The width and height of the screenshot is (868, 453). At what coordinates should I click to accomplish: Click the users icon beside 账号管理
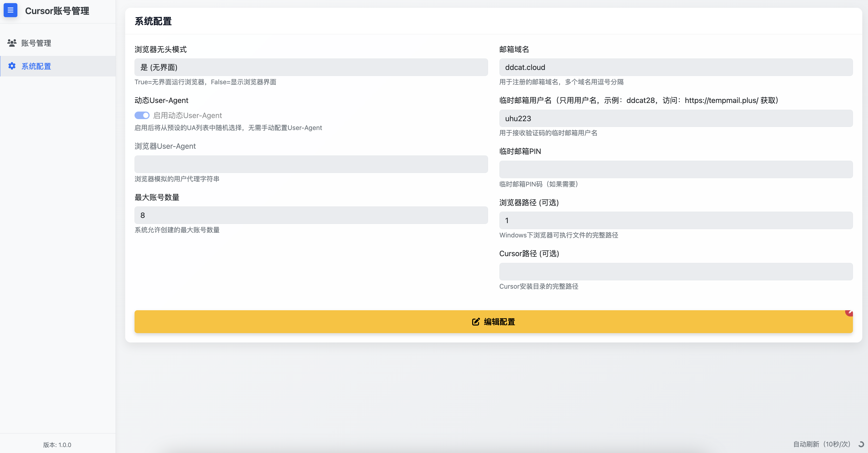(12, 43)
